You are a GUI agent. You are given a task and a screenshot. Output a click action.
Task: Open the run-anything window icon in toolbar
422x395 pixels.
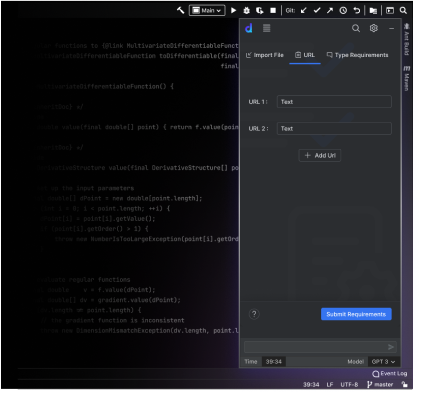point(390,10)
